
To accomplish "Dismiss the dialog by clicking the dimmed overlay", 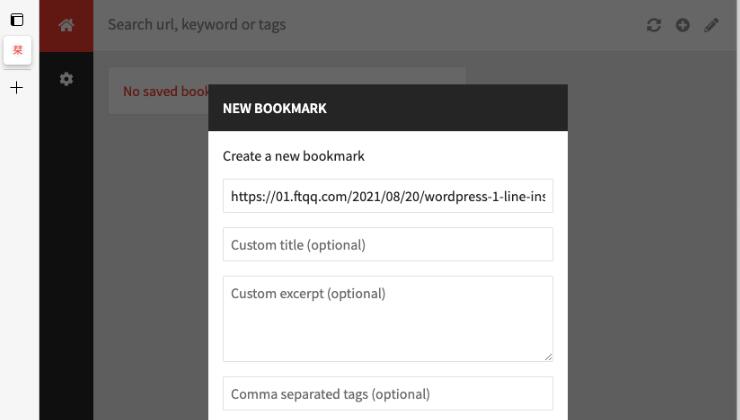I will (x=651, y=236).
